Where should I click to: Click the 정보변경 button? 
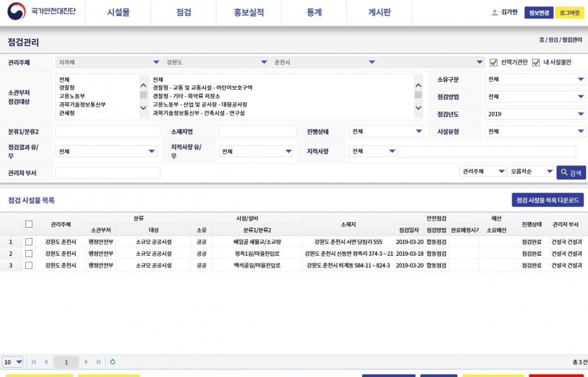539,13
